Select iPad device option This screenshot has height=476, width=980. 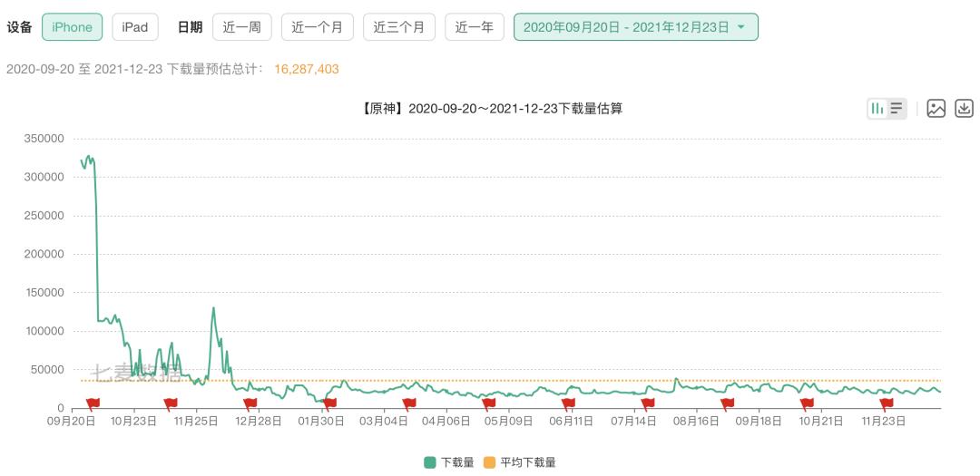(x=135, y=27)
